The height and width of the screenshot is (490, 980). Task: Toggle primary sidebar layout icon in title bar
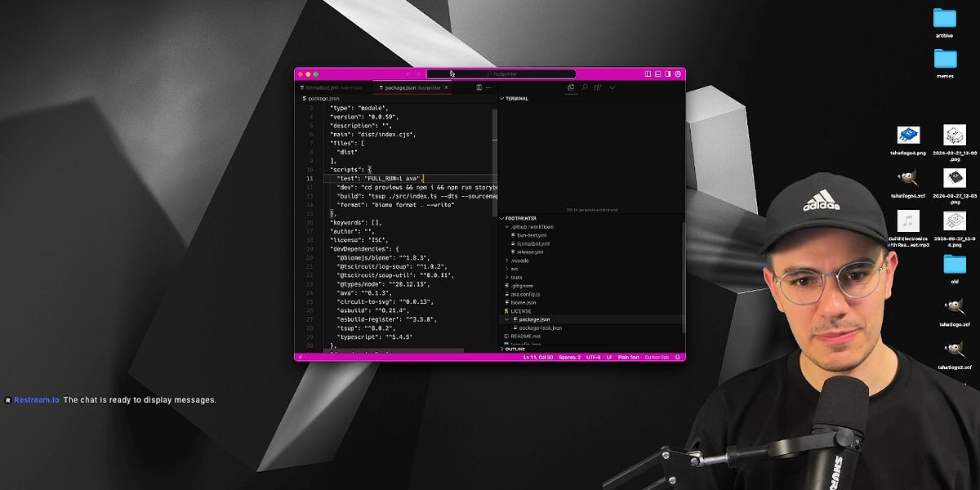(x=648, y=73)
